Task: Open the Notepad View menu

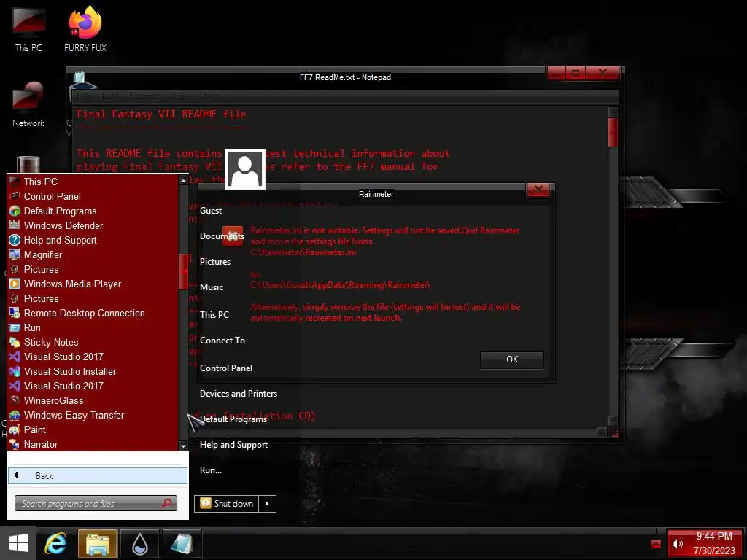Action: (180, 97)
